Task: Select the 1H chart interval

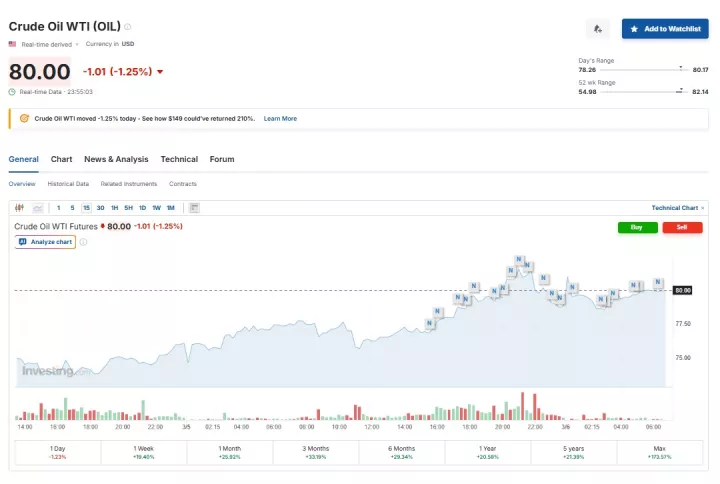Action: pos(114,208)
